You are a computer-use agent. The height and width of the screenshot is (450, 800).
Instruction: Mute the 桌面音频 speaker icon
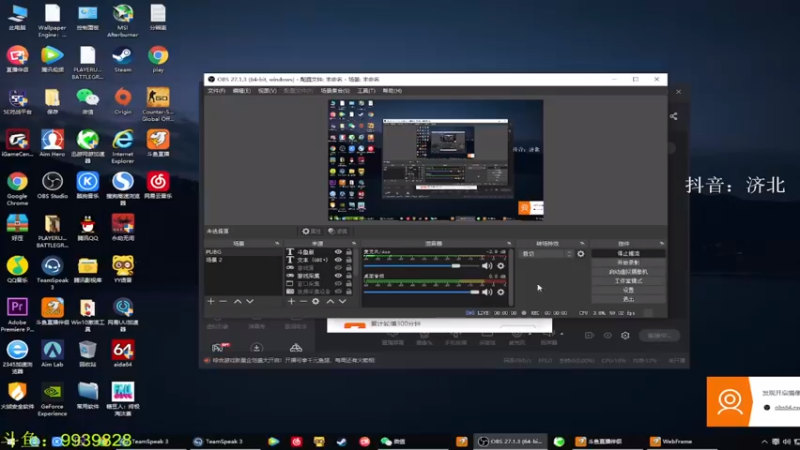(x=487, y=292)
